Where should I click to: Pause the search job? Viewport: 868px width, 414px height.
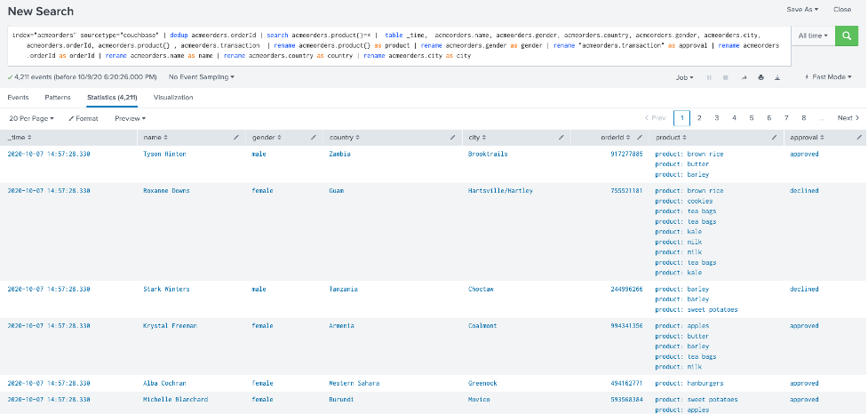coord(709,77)
